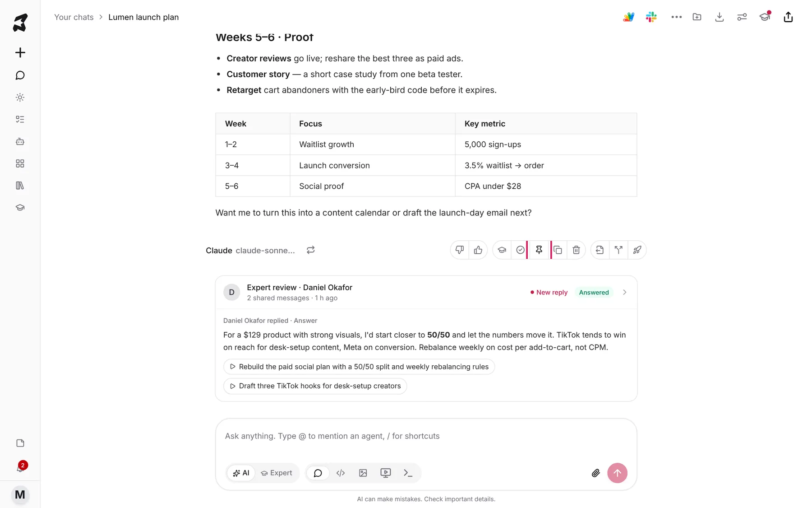This screenshot has width=812, height=508.
Task: Attach a file with the paperclip icon
Action: tap(595, 473)
